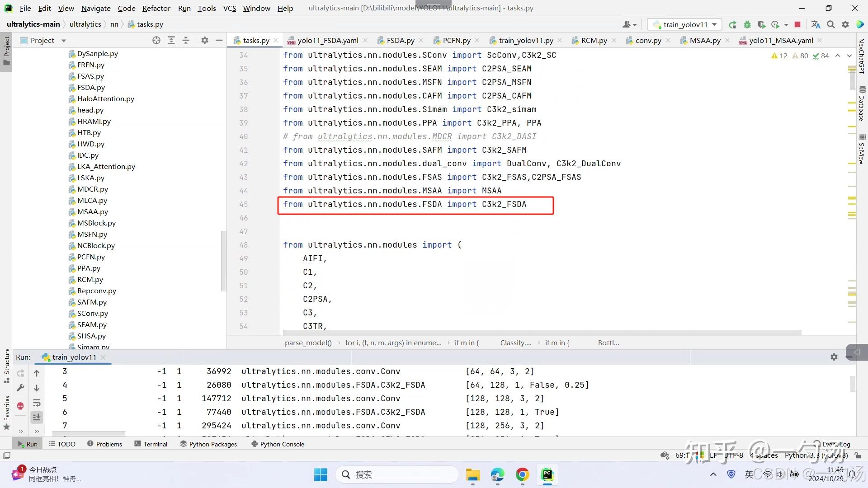
Task: Open Search Everywhere magnifier icon
Action: point(831,24)
